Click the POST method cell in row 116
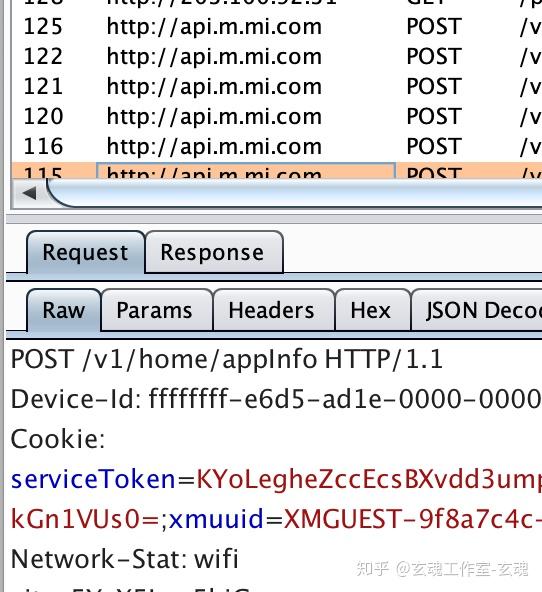 [x=434, y=146]
